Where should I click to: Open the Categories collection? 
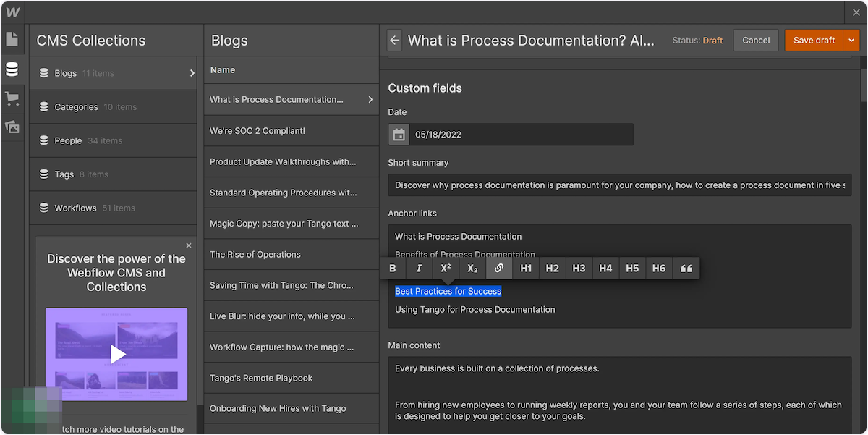click(113, 107)
